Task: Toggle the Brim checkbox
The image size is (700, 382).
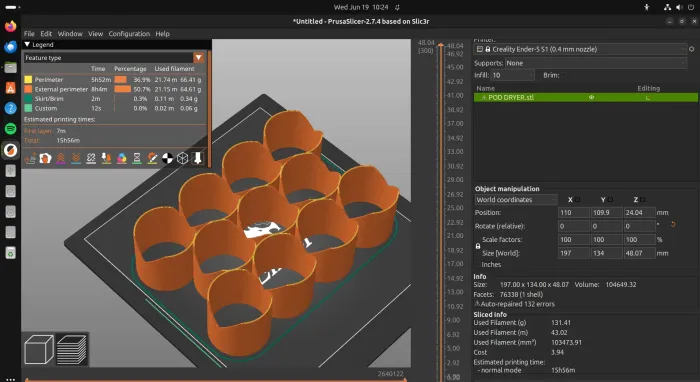Action: pos(564,75)
